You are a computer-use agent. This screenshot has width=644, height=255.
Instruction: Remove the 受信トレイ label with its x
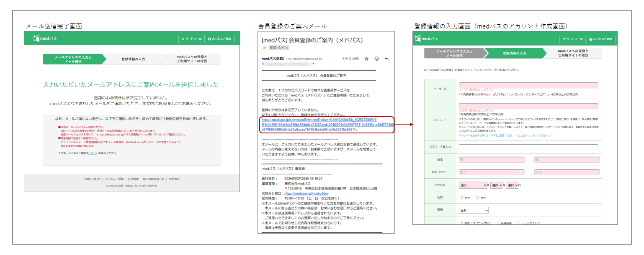[x=287, y=47]
